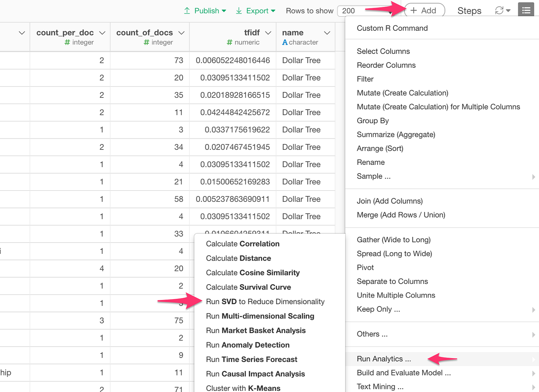Open the Steps list panel icon top right

[526, 9]
